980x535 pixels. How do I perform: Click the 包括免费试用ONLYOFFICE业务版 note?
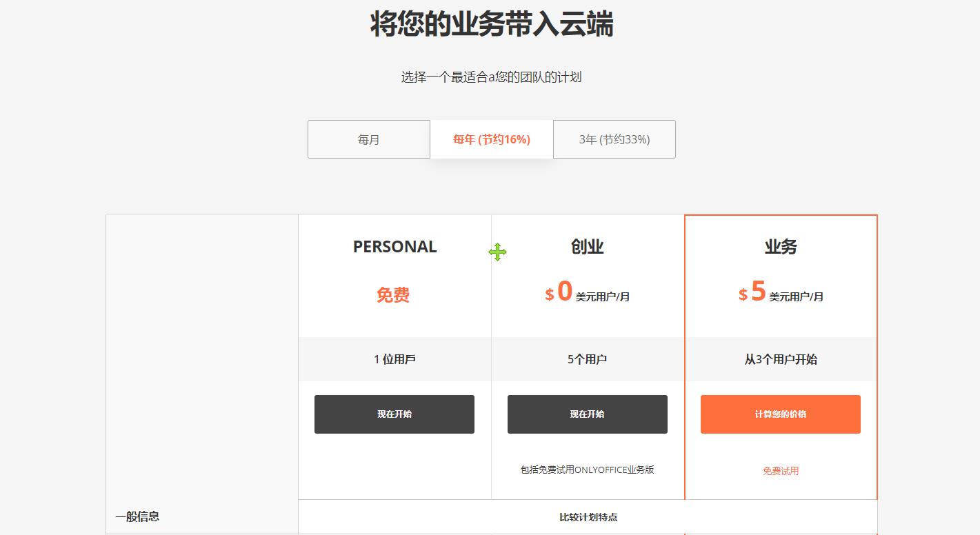587,470
